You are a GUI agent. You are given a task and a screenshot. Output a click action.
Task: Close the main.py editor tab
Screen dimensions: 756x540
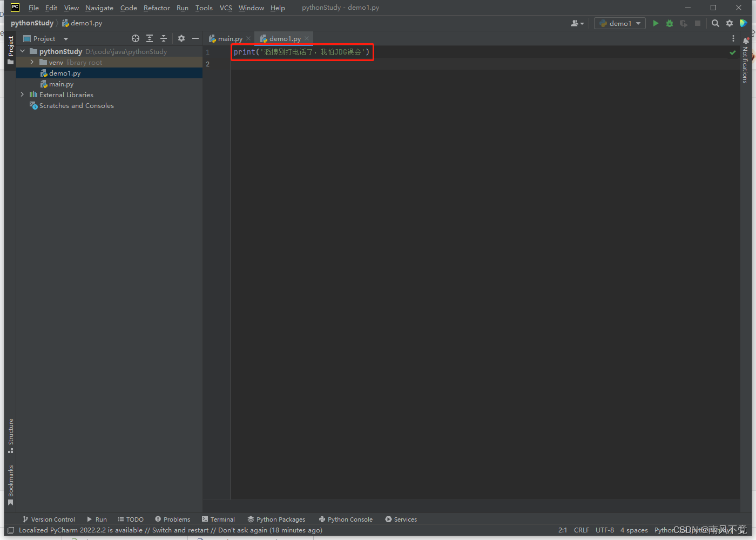248,38
